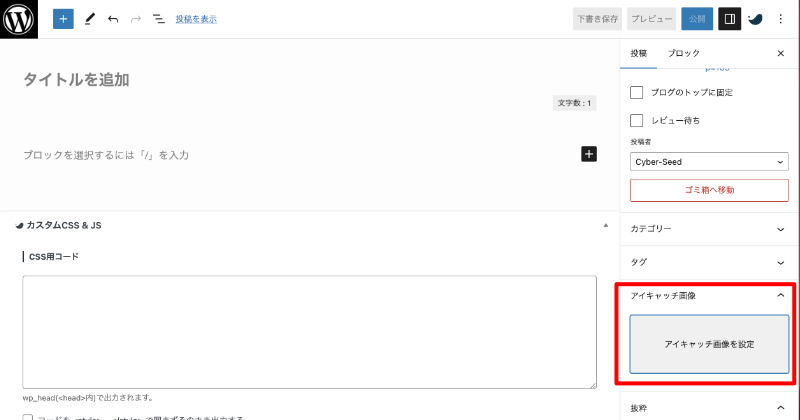Enable ブログのトップに固定 checkbox
Viewport: 800px width, 420px height.
(x=637, y=92)
